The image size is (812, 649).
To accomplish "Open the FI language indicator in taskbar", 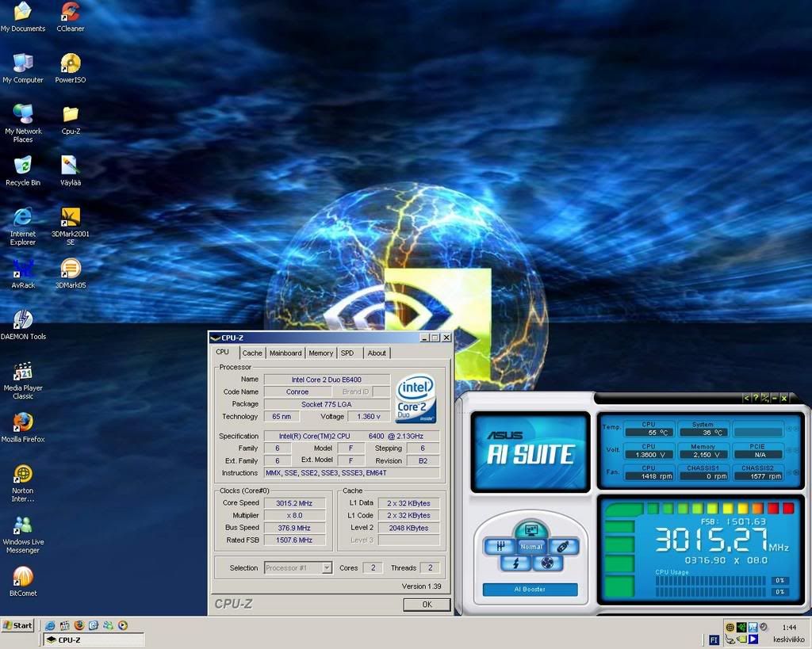I will (714, 639).
